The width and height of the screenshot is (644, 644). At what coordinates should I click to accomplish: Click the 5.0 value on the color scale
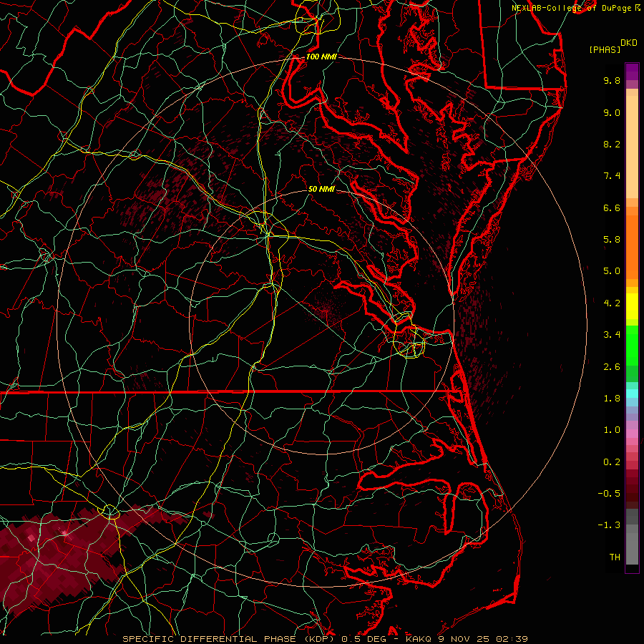(612, 271)
